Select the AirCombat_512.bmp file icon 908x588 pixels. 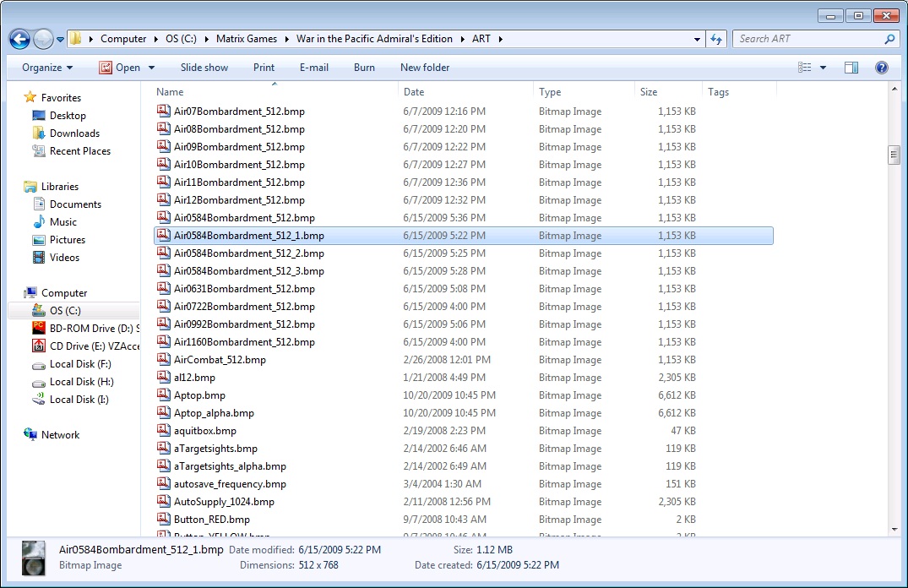(x=163, y=359)
